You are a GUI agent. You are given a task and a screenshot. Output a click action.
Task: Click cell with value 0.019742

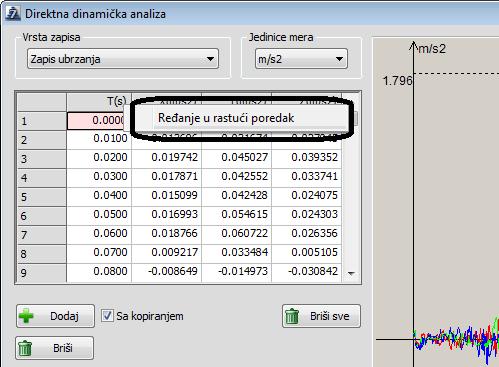click(x=167, y=157)
